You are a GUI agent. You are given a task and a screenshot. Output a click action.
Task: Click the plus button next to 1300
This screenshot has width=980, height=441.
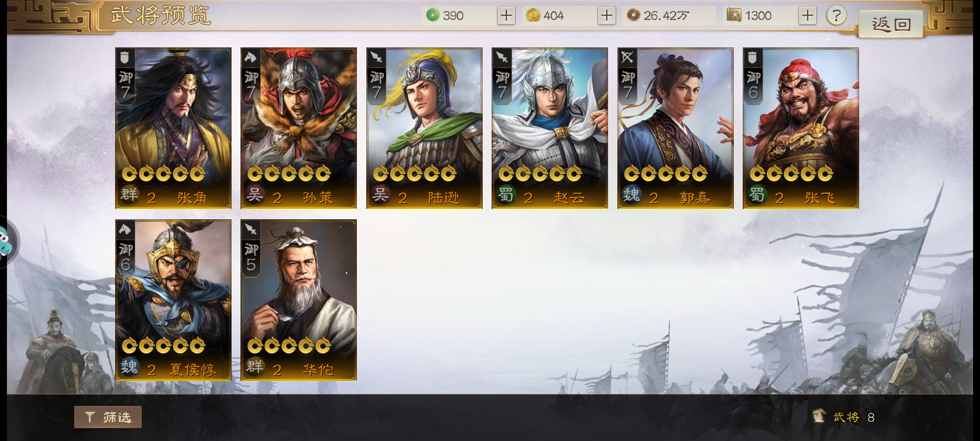tap(807, 16)
